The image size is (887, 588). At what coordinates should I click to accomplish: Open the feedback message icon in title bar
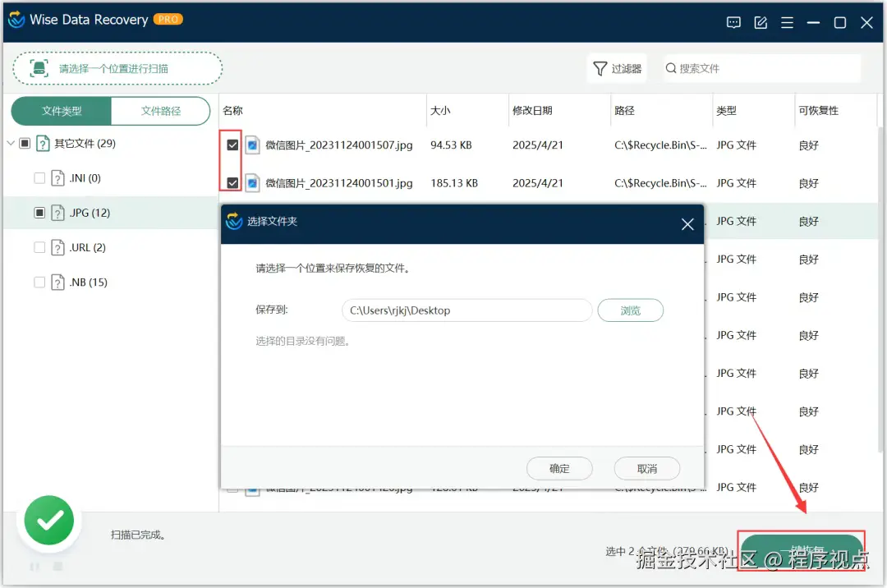(x=733, y=23)
